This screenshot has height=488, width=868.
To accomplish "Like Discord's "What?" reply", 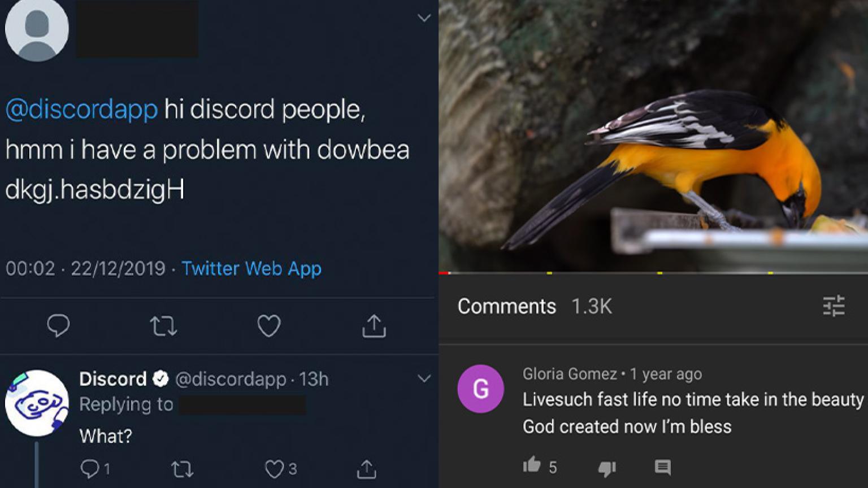I will pos(274,469).
